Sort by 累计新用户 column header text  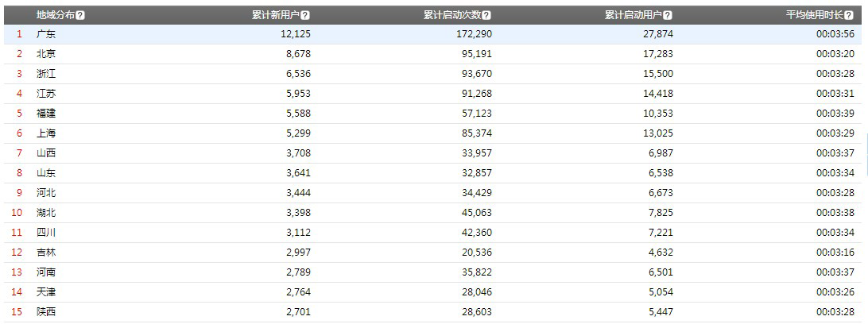click(277, 15)
